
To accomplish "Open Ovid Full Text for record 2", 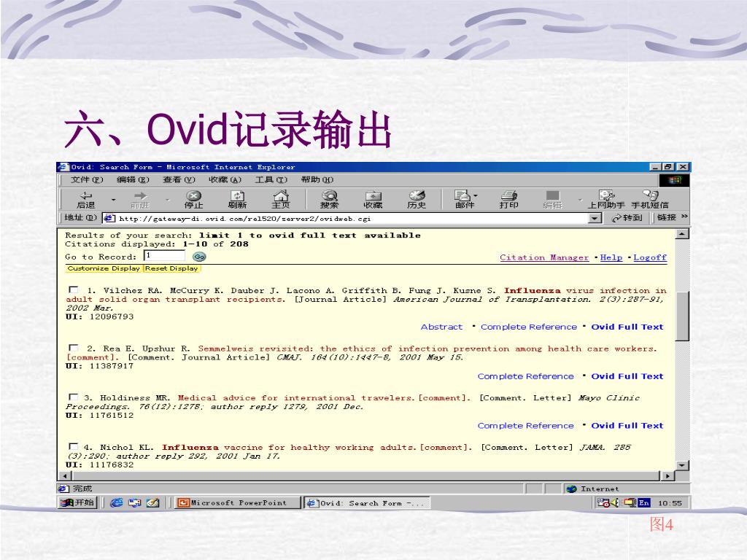I will pos(627,376).
